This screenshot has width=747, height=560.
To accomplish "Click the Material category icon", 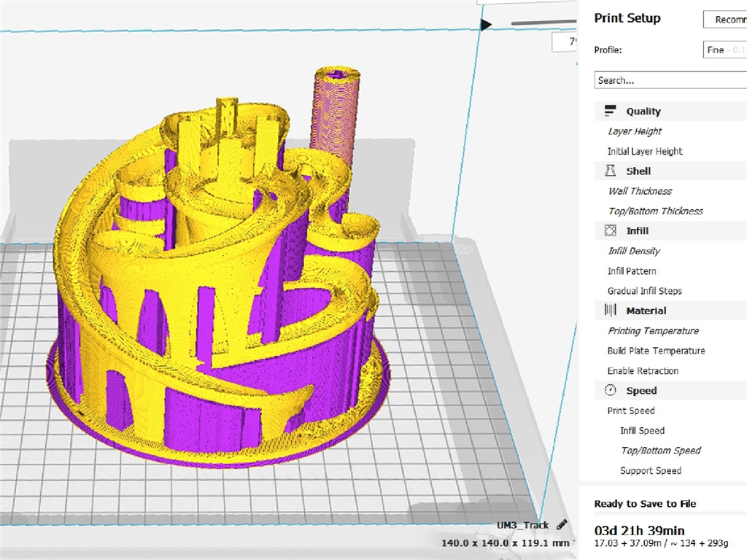I will pos(611,311).
